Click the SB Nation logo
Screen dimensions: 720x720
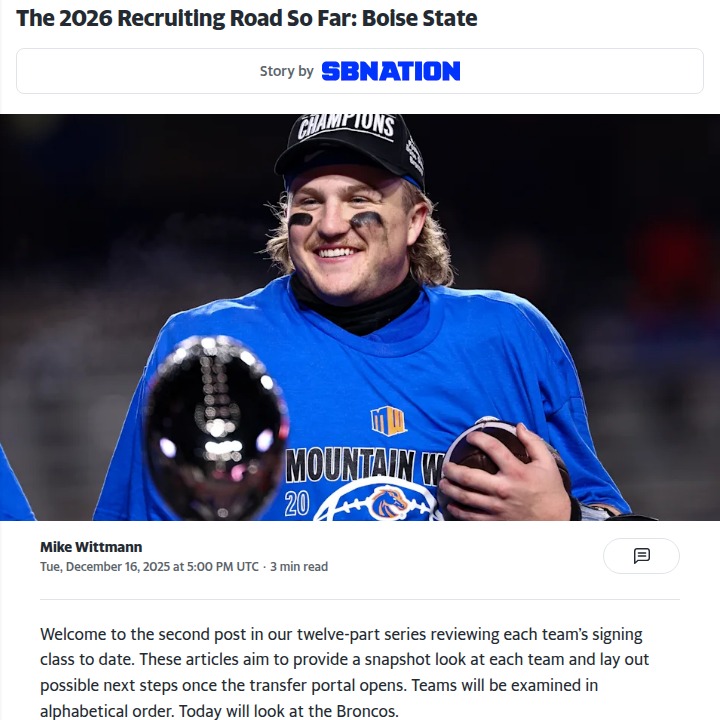[390, 71]
